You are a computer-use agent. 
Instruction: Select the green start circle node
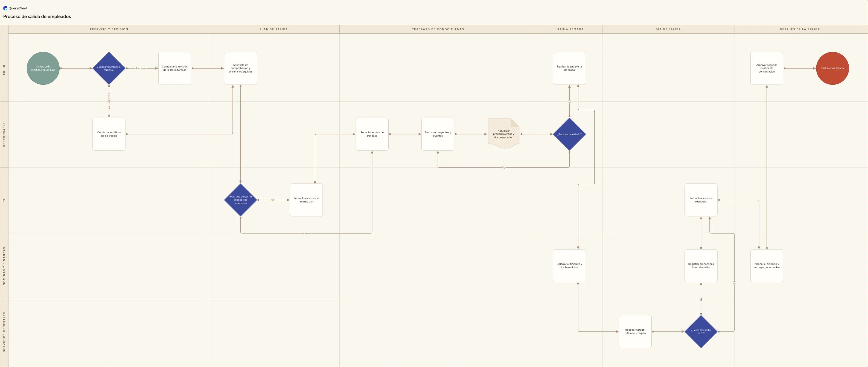click(x=43, y=68)
